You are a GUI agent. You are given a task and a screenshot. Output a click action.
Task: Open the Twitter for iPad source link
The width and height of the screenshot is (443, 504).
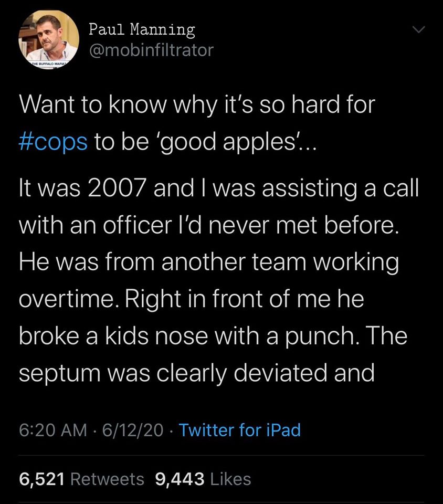[240, 430]
